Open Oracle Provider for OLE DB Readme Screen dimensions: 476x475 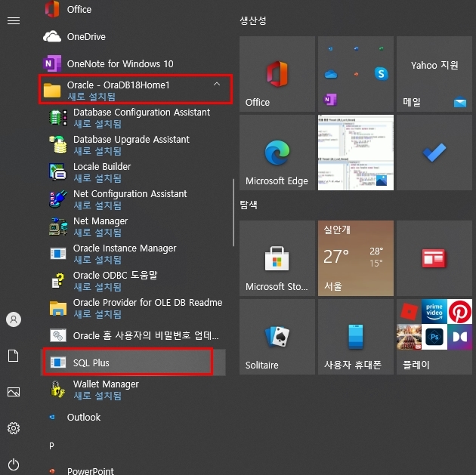(x=133, y=308)
